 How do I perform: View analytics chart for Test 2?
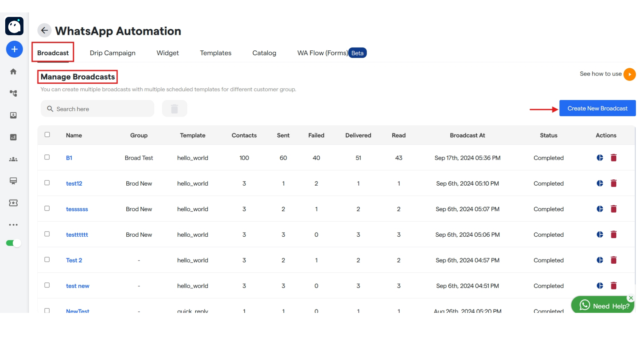pos(600,260)
